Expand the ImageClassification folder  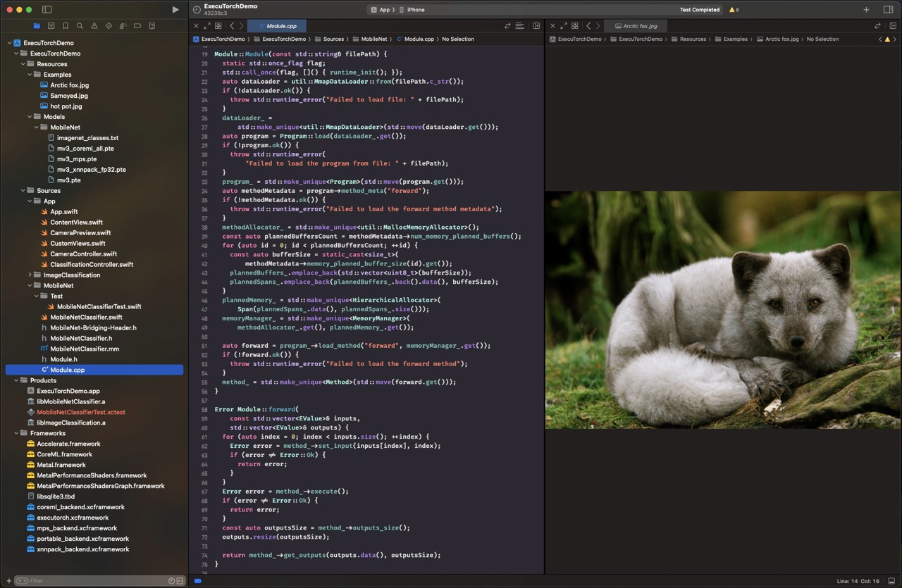(x=30, y=275)
